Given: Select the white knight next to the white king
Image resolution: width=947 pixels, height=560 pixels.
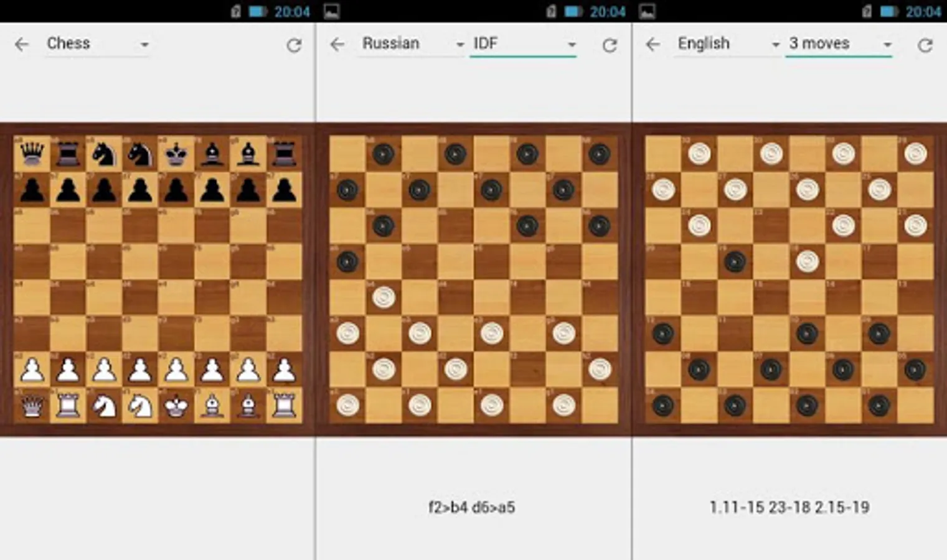Looking at the screenshot, I should coord(140,406).
